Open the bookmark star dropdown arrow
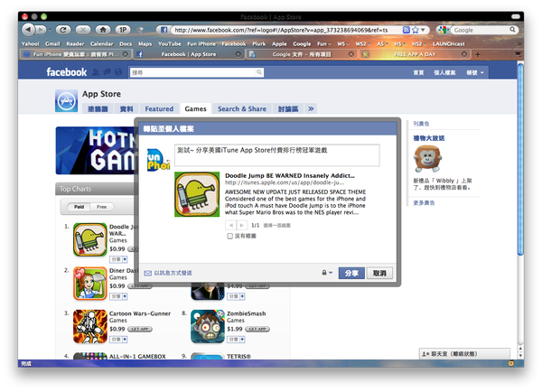 coord(423,30)
